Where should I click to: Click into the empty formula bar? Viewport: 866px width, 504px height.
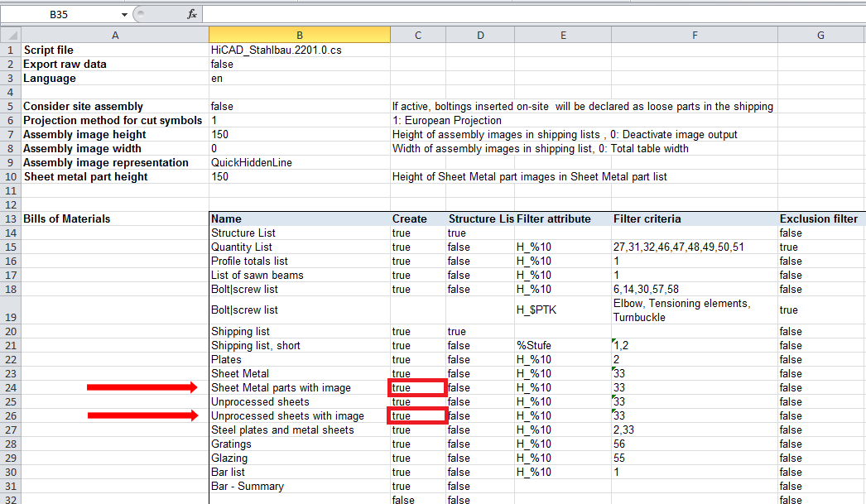tap(530, 14)
